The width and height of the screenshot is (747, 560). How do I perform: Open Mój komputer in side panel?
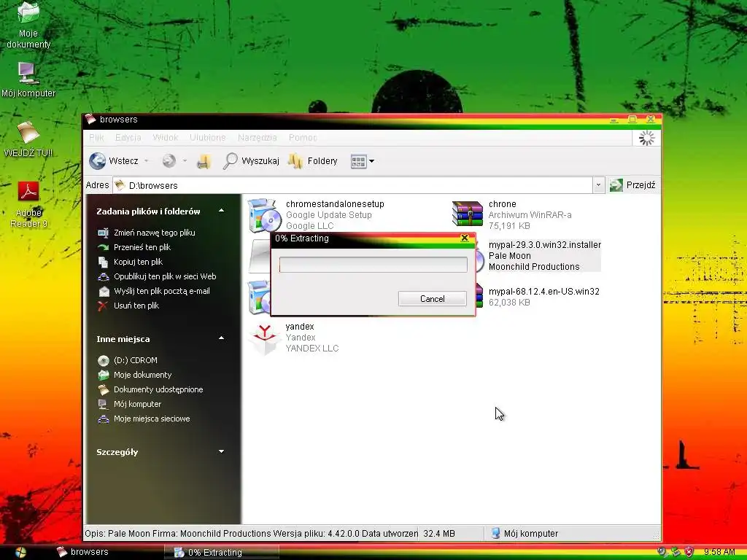point(137,404)
